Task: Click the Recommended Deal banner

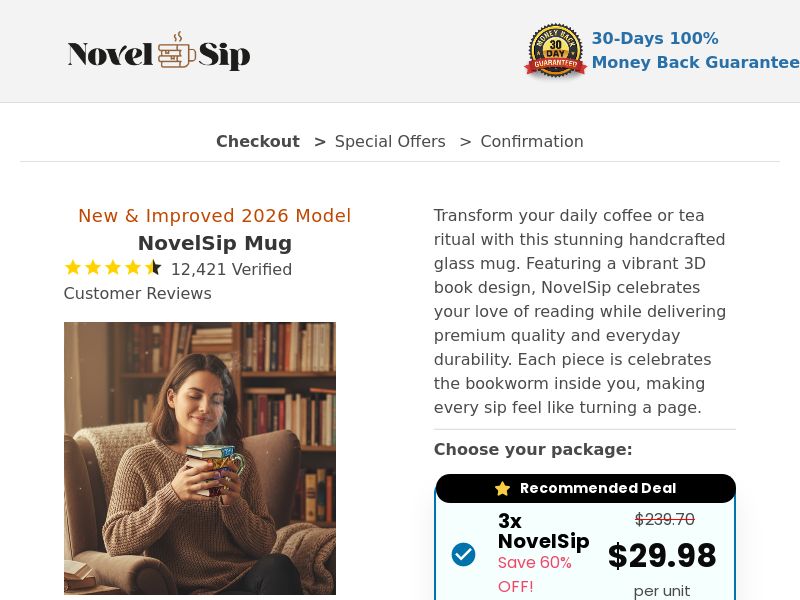Action: [585, 488]
